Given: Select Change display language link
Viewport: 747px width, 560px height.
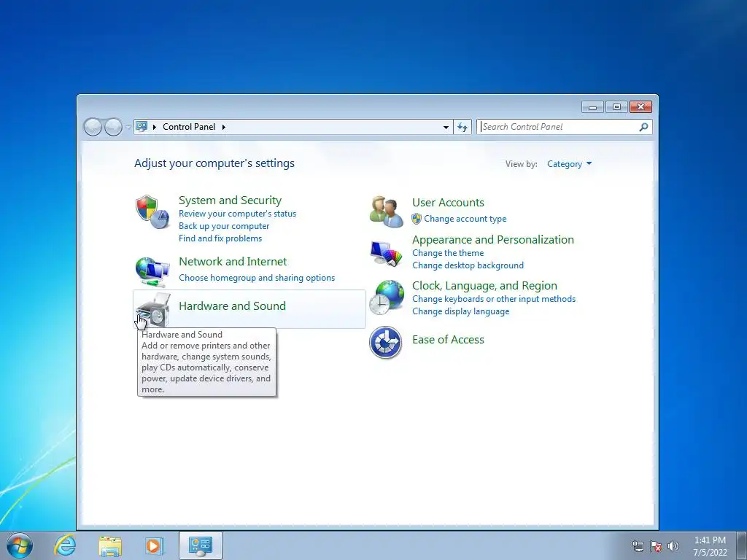Looking at the screenshot, I should (x=461, y=311).
